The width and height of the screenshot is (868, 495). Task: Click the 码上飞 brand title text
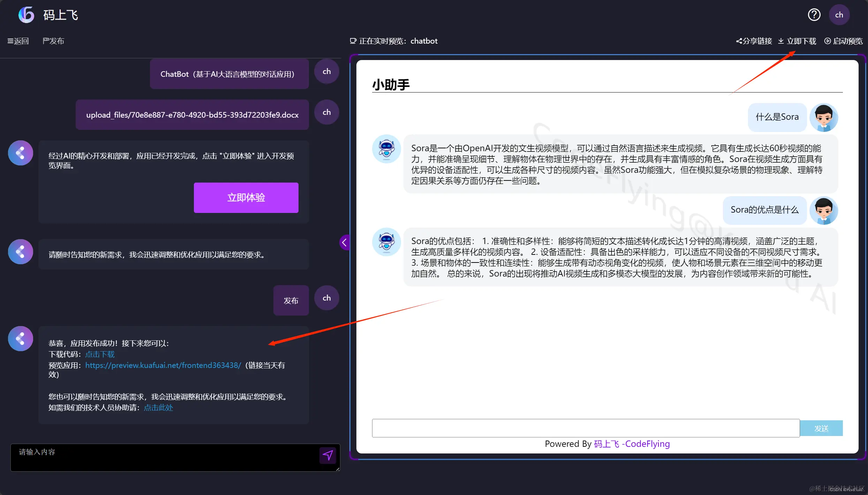point(61,15)
